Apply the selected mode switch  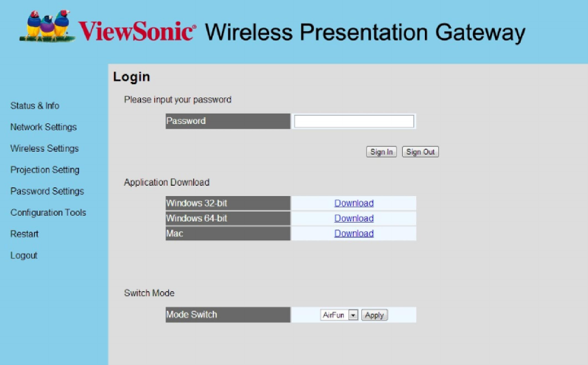pos(374,315)
